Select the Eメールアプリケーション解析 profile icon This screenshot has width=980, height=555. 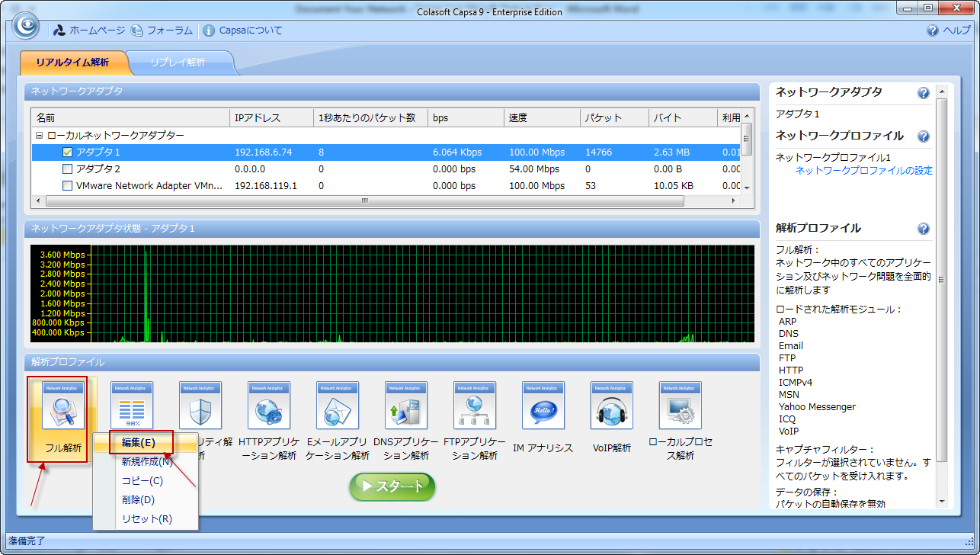pyautogui.click(x=337, y=406)
